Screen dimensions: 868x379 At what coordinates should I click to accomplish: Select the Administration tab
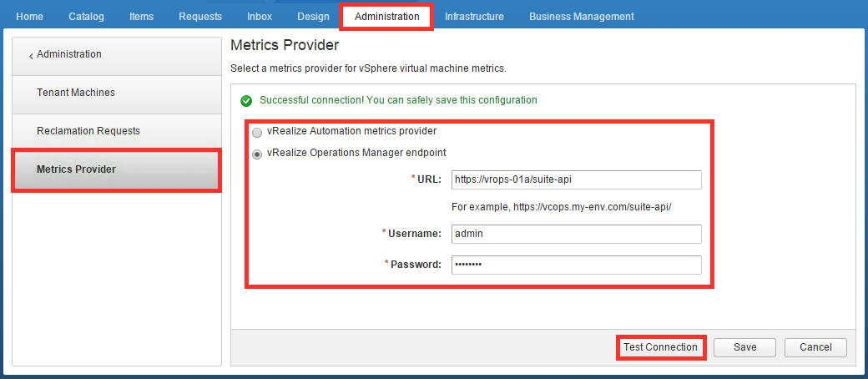pyautogui.click(x=387, y=17)
